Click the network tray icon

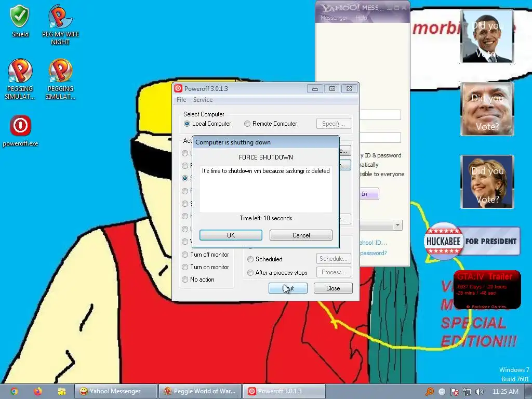coord(467,392)
